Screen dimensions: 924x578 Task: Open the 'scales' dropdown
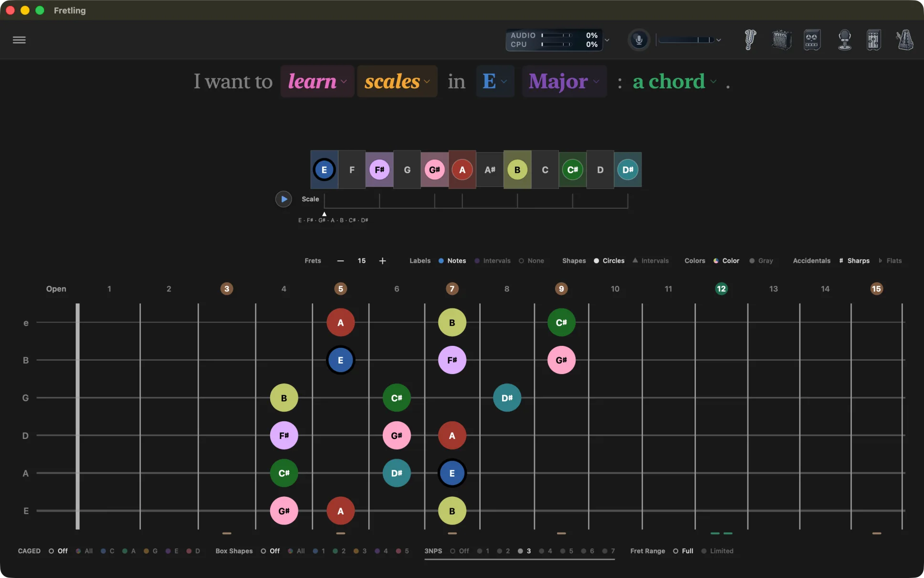[x=397, y=82]
